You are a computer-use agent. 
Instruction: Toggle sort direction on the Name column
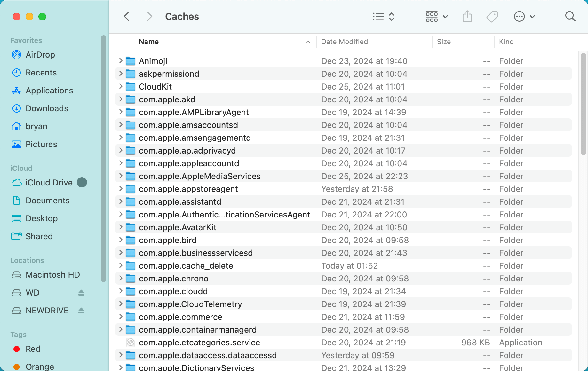pyautogui.click(x=308, y=42)
